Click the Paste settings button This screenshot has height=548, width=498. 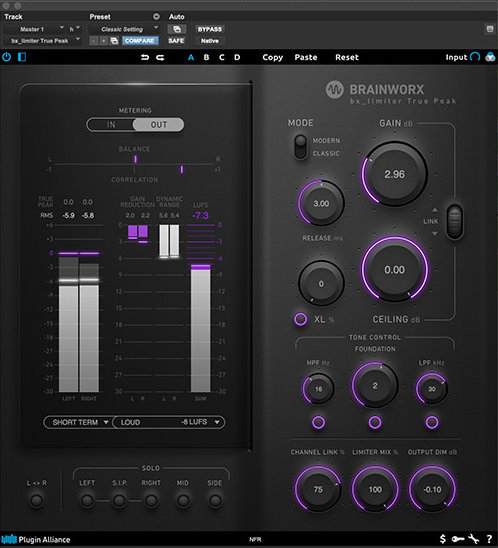306,57
